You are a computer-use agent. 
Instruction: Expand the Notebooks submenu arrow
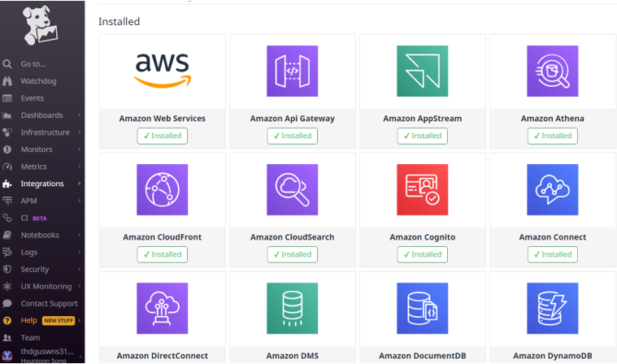pos(80,235)
